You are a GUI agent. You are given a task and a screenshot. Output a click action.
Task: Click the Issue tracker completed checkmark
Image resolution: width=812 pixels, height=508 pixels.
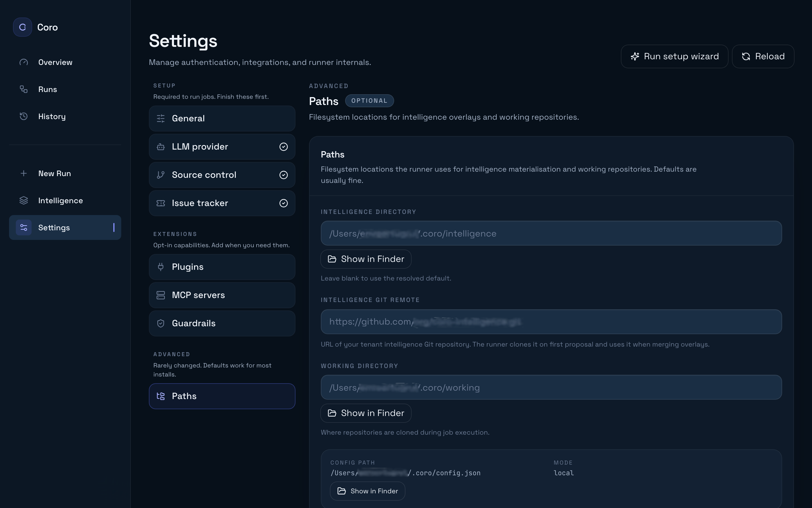click(x=284, y=203)
